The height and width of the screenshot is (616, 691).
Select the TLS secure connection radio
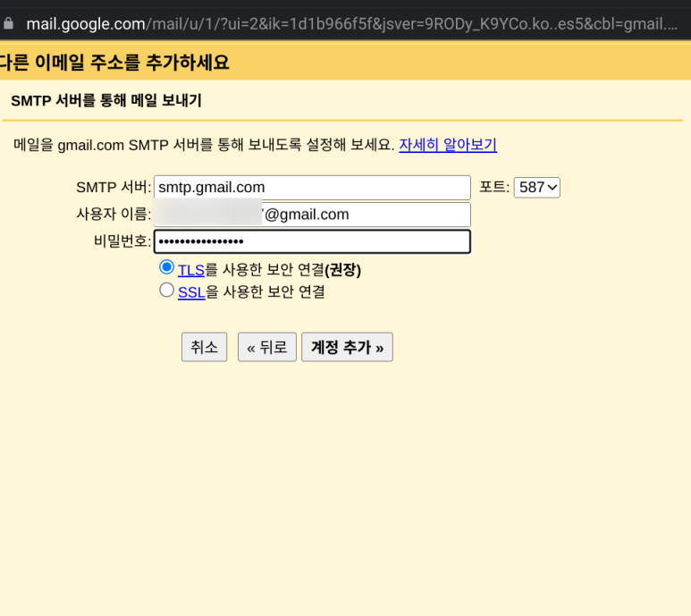pyautogui.click(x=166, y=267)
